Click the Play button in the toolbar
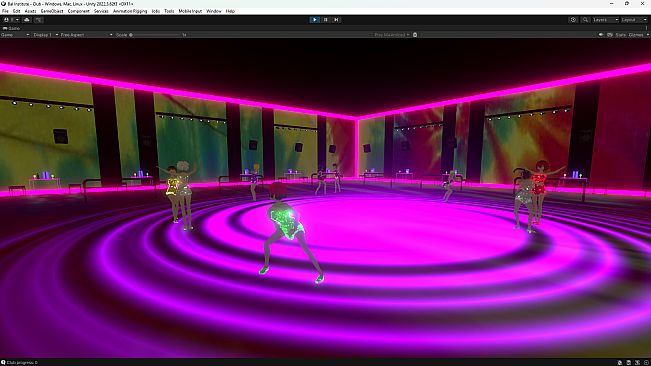The image size is (651, 366). pyautogui.click(x=314, y=20)
